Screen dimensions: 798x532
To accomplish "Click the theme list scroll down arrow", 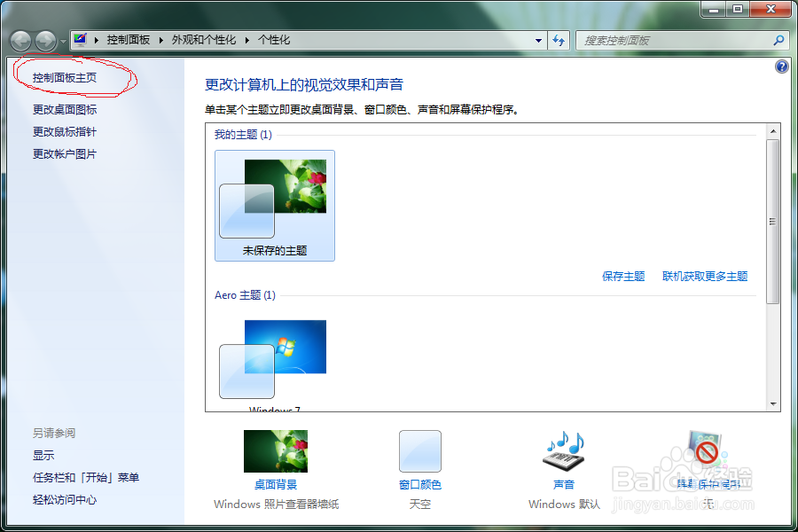I will click(773, 404).
